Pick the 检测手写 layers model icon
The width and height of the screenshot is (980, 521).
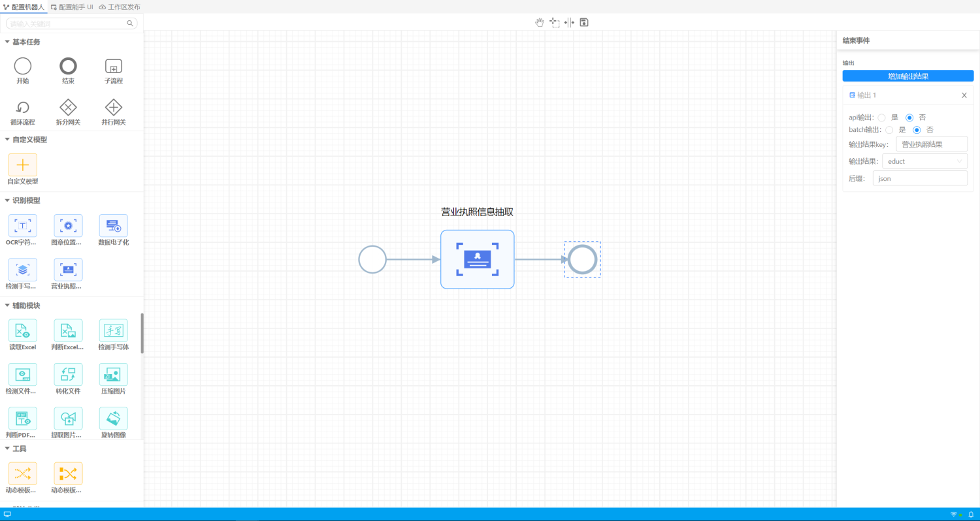(23, 269)
